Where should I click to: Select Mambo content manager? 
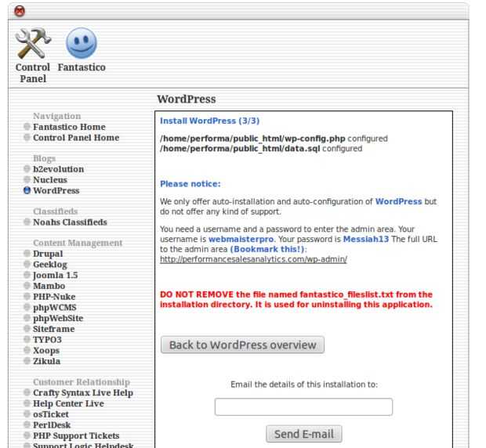[x=49, y=286]
